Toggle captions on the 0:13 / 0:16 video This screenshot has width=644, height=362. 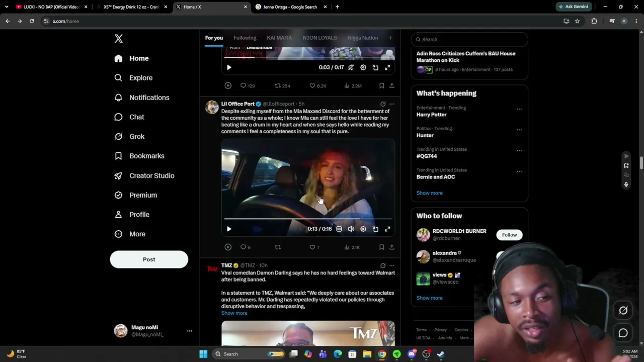339,229
